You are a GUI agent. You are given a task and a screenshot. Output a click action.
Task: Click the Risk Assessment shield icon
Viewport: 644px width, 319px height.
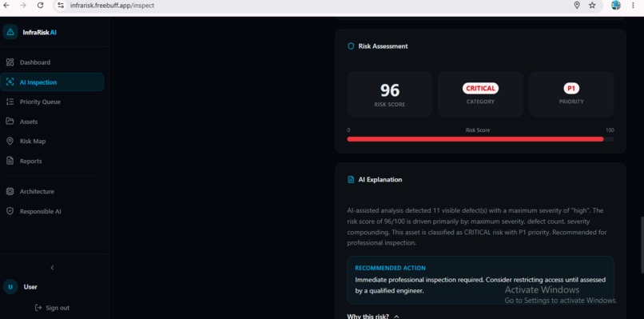[351, 46]
